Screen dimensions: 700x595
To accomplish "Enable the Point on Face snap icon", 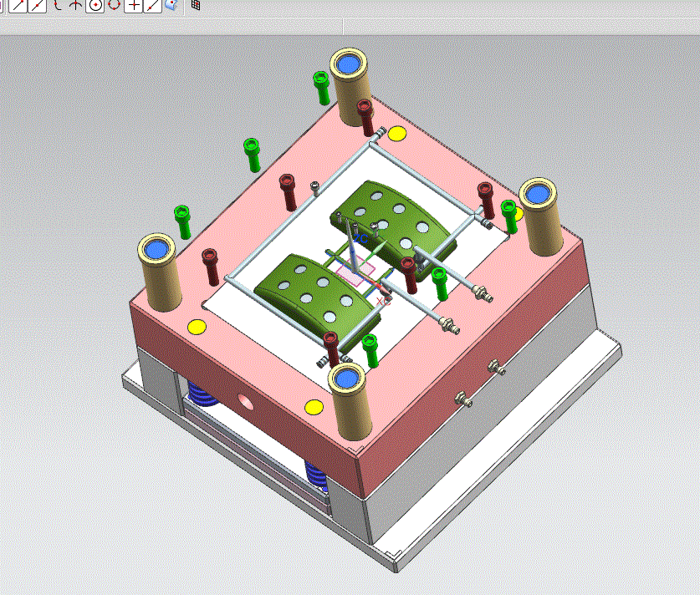I will pos(171,5).
